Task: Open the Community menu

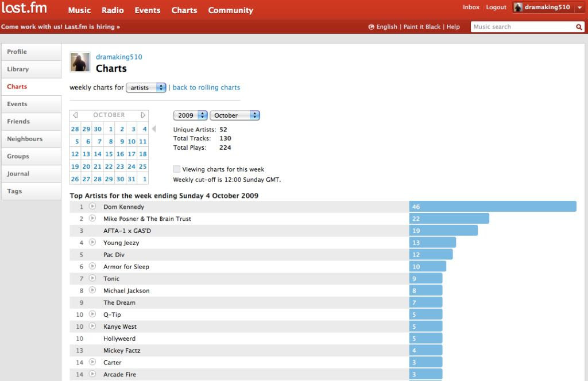Action: tap(231, 10)
